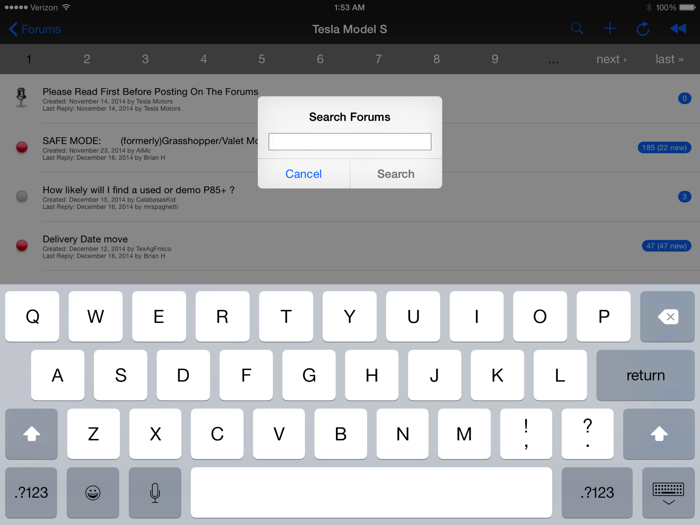Tap the G key
Viewport: 700px width, 525px height.
pyautogui.click(x=309, y=375)
